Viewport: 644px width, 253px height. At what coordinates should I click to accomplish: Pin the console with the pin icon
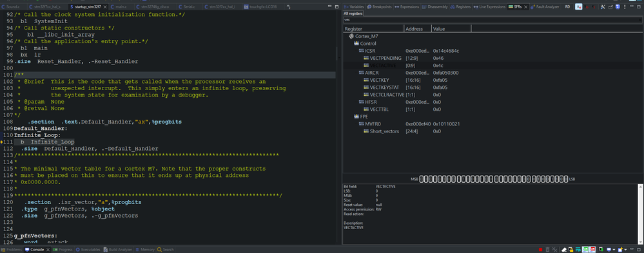click(x=601, y=250)
